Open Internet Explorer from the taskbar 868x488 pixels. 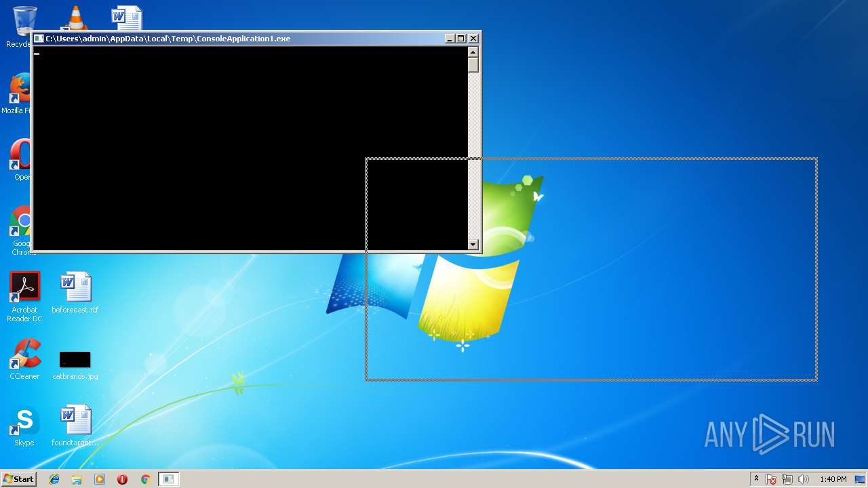(x=54, y=479)
